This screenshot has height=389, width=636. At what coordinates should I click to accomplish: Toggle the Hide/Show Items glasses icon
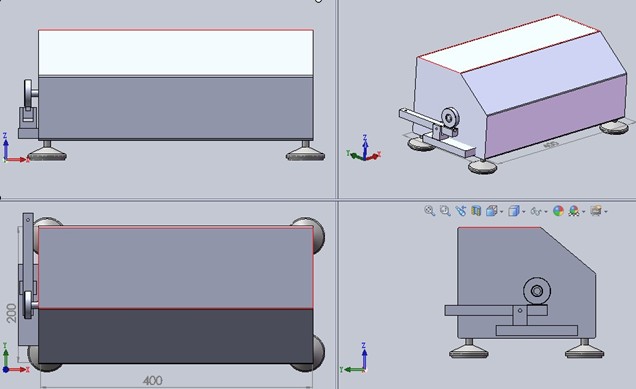536,211
